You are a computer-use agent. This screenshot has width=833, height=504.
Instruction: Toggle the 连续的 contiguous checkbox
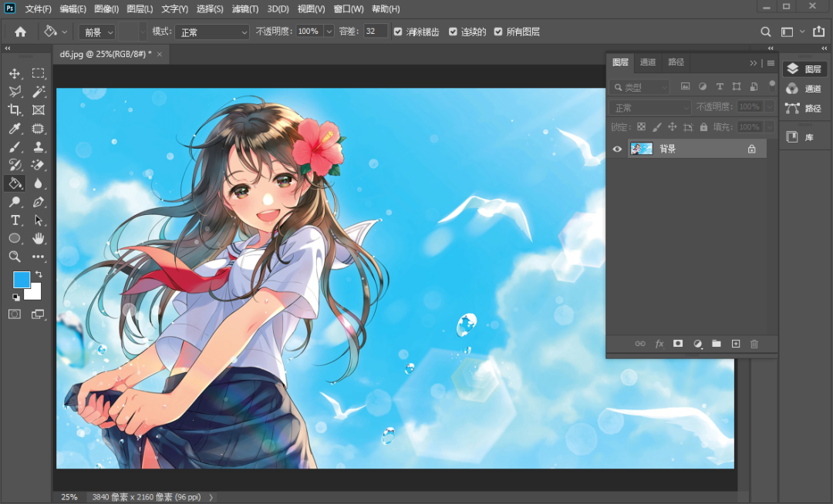pyautogui.click(x=453, y=32)
